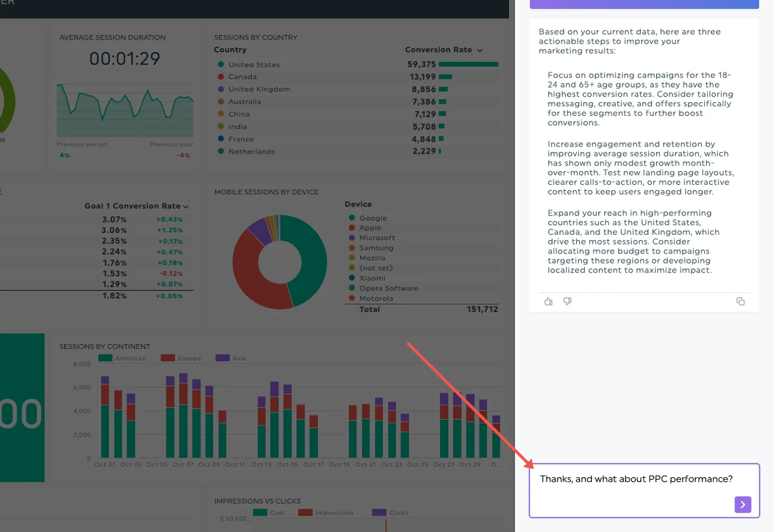The image size is (774, 532).
Task: Open the Conversion Rate sort dropdown
Action: (x=480, y=50)
